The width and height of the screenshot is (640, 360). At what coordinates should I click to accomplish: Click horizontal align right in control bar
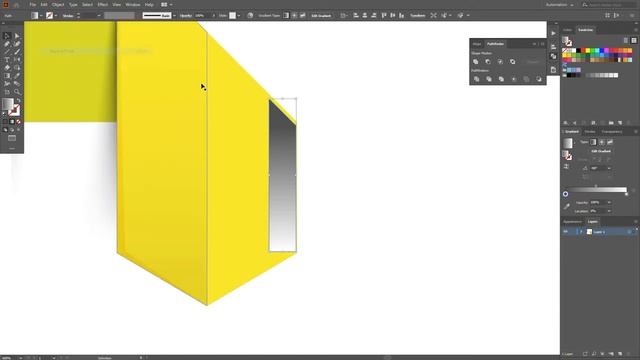point(373,16)
